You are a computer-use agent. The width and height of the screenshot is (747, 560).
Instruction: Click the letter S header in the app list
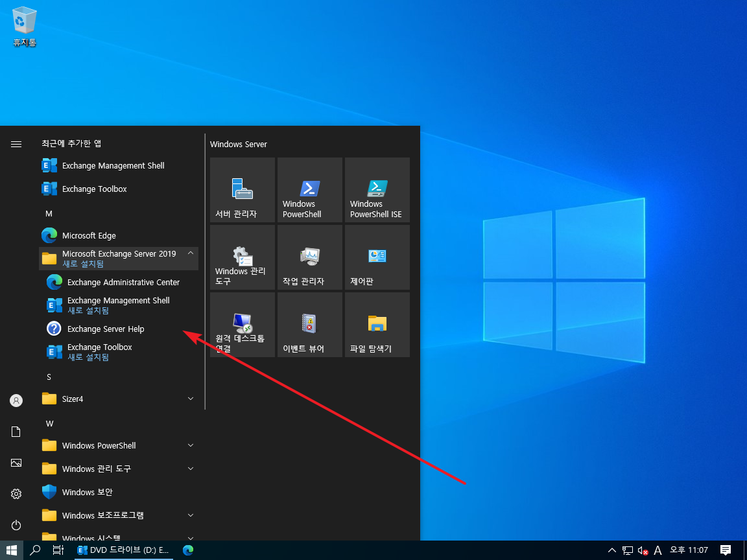[49, 377]
